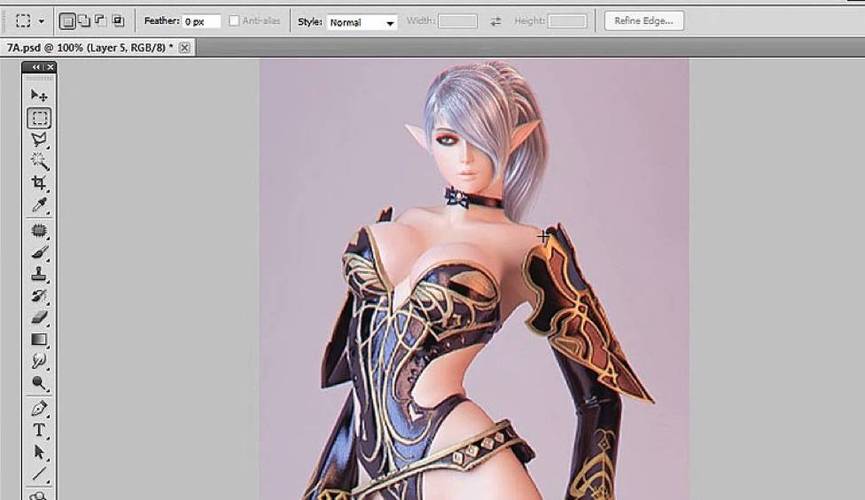The width and height of the screenshot is (865, 500).
Task: Click the Feather value field
Action: point(201,22)
